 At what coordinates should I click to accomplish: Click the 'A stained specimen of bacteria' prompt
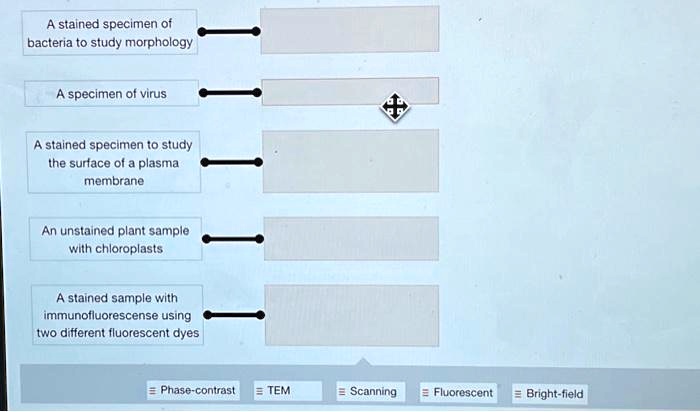pyautogui.click(x=112, y=33)
